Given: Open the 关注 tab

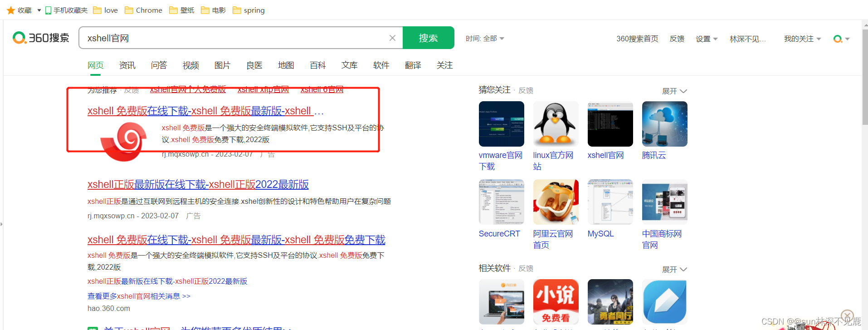Looking at the screenshot, I should point(445,65).
